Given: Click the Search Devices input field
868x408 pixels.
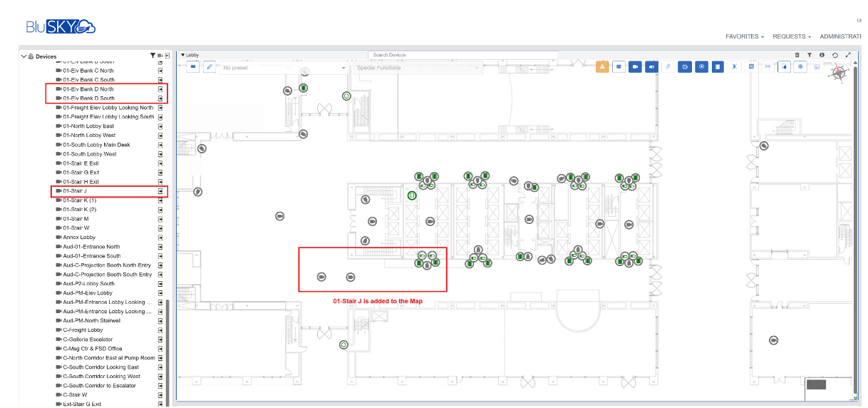Looking at the screenshot, I should click(463, 55).
